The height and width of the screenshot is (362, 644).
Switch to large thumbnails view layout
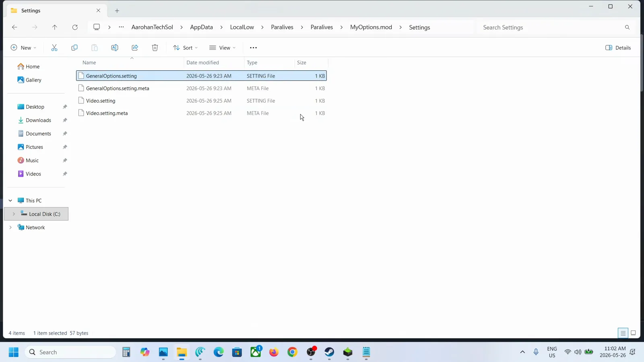click(x=633, y=333)
